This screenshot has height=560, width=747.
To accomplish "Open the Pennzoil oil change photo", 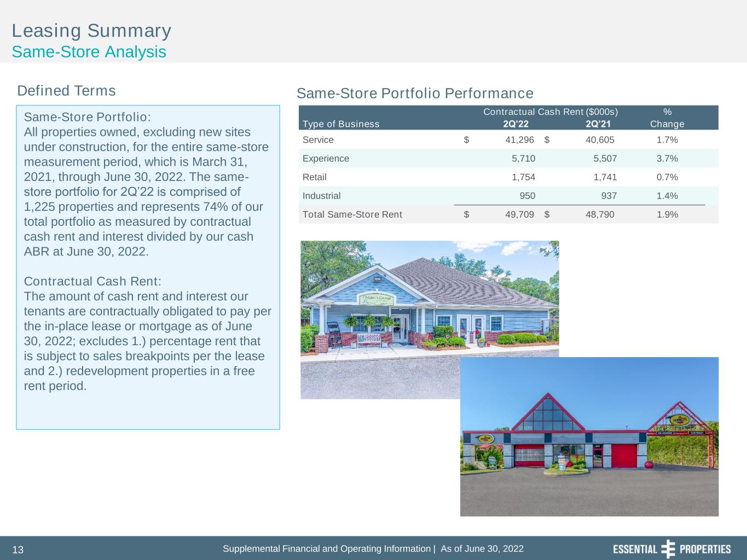I will pos(589,436).
